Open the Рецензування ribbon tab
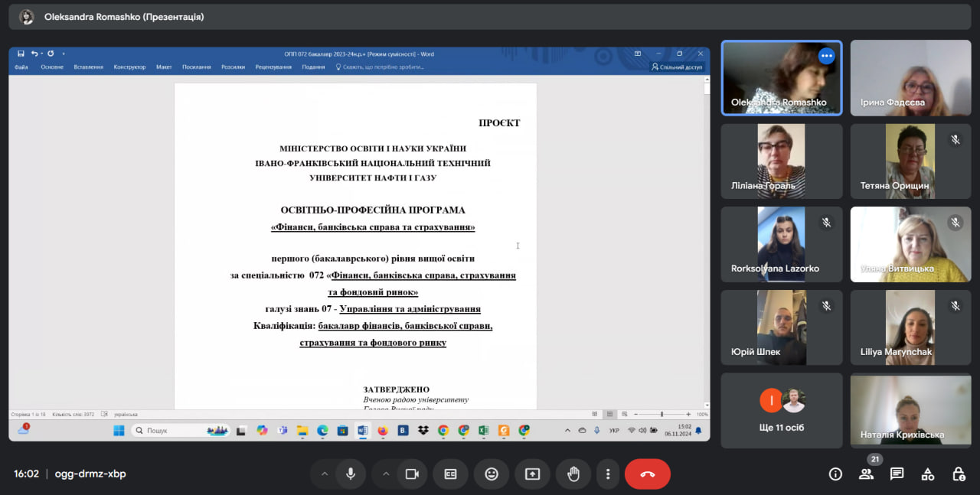980x495 pixels. click(273, 67)
